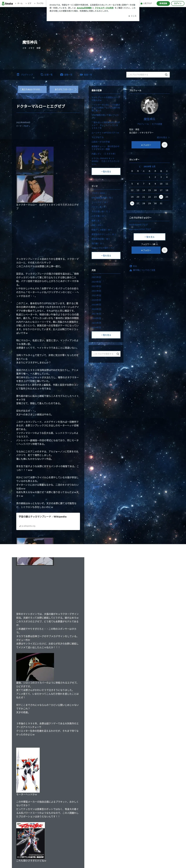The image size is (186, 868).
Task: Open 人気ブログ star link
Action: 146,3
